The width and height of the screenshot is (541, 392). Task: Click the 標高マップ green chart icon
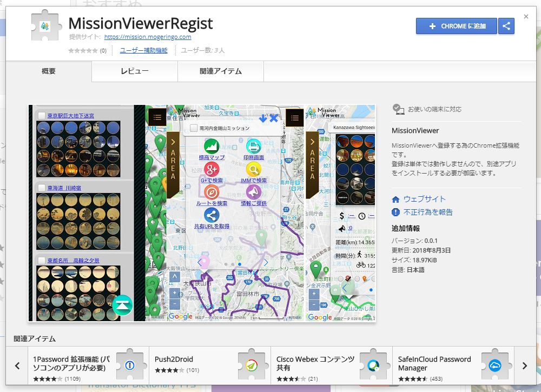tap(212, 146)
